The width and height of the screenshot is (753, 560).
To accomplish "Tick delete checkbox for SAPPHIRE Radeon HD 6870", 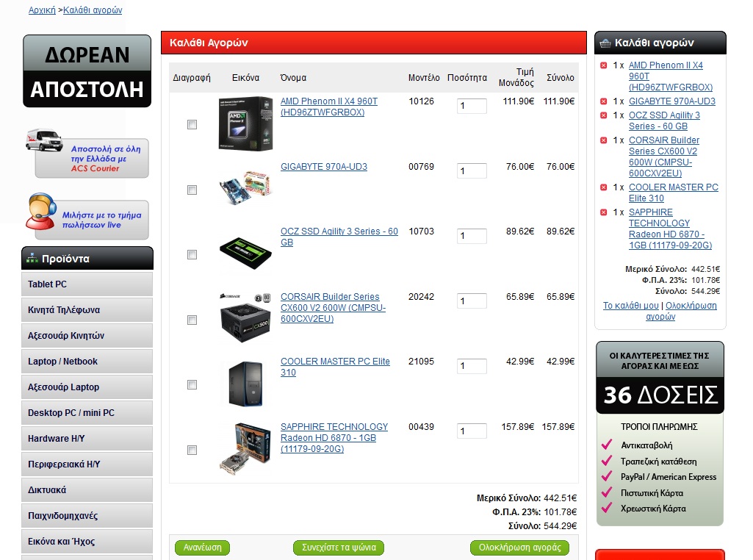I will [192, 450].
